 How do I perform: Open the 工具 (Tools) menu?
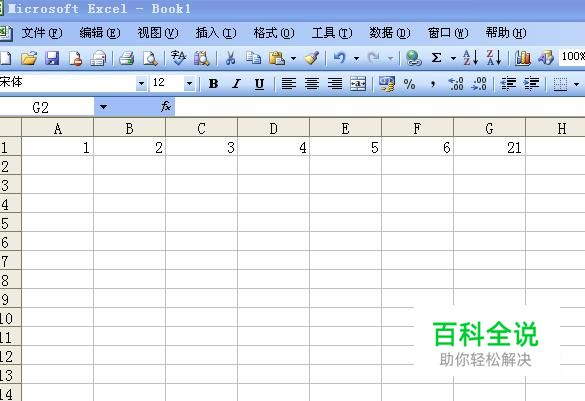click(x=332, y=33)
